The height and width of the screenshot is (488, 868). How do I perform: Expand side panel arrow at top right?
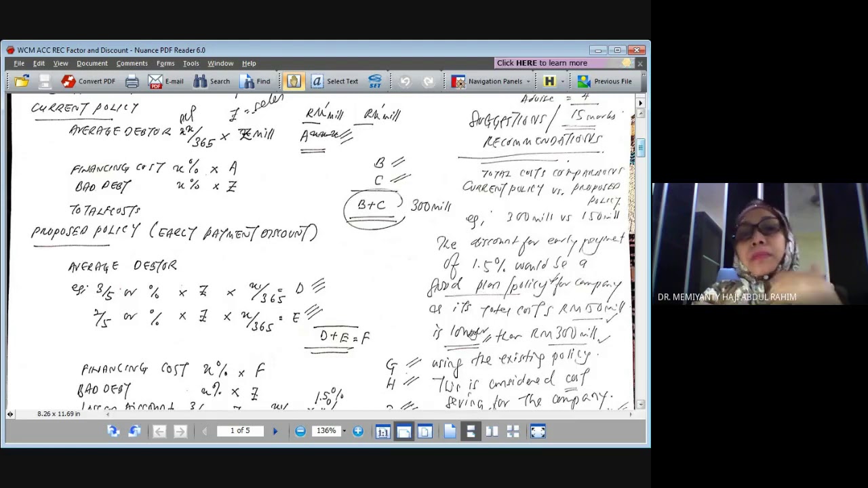coord(640,103)
